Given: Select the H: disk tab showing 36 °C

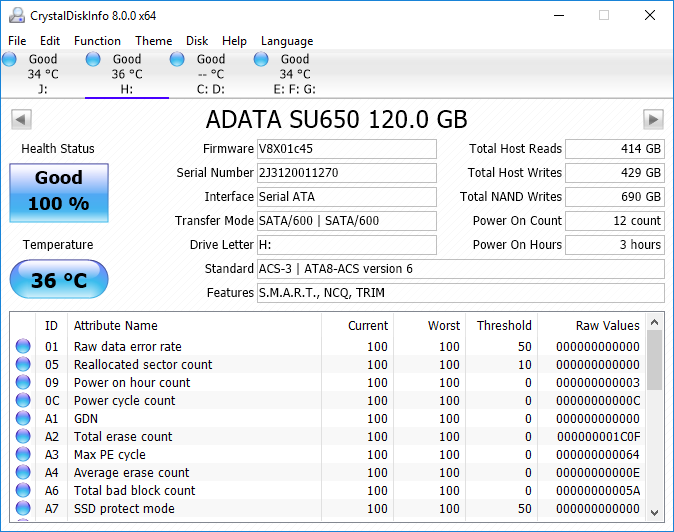Looking at the screenshot, I should pyautogui.click(x=127, y=74).
